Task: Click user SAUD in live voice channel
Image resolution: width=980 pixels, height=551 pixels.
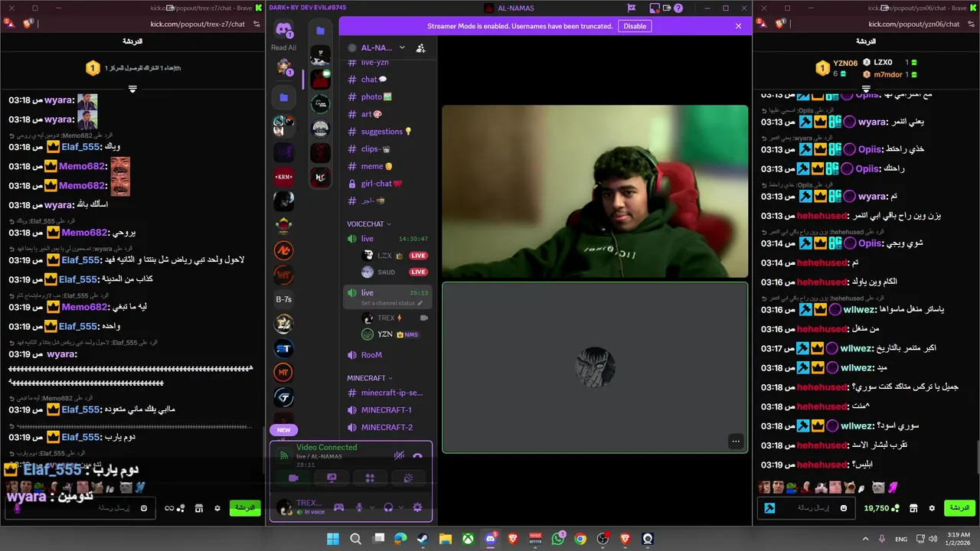Action: tap(394, 272)
